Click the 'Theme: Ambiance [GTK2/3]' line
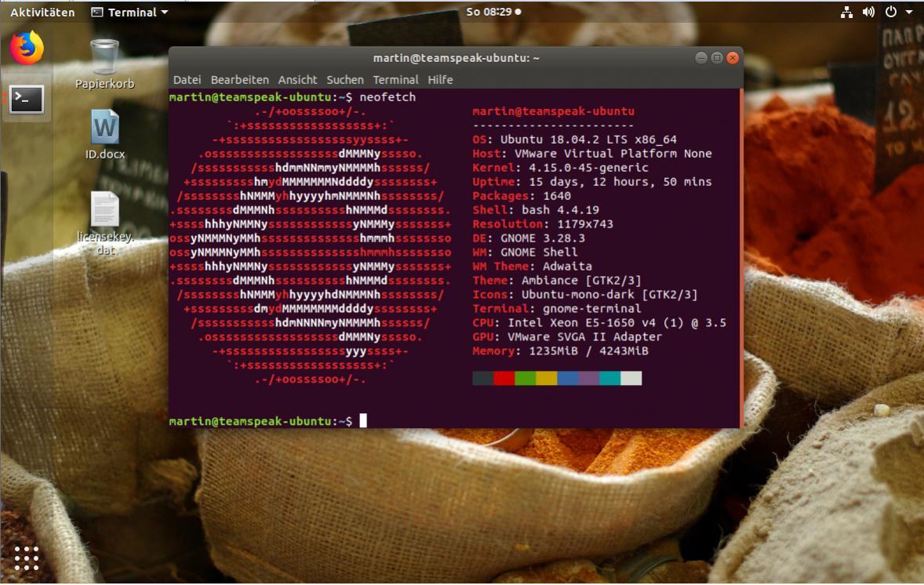The height and width of the screenshot is (585, 924). tap(557, 281)
